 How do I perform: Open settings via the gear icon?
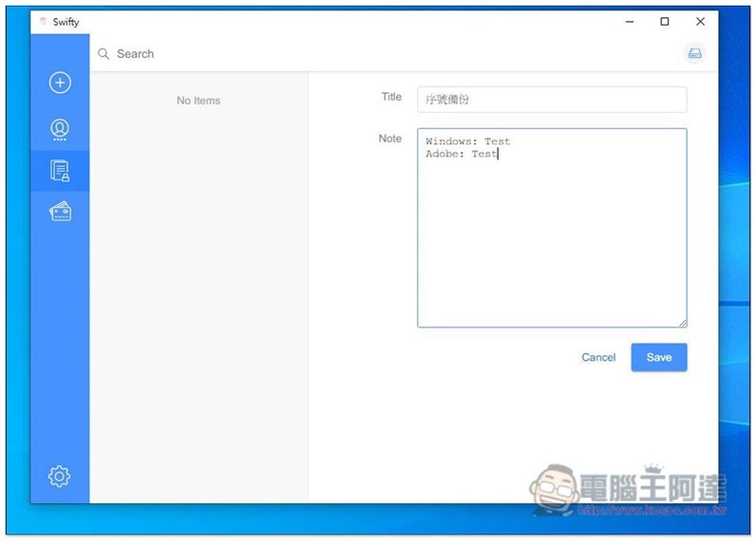(60, 476)
